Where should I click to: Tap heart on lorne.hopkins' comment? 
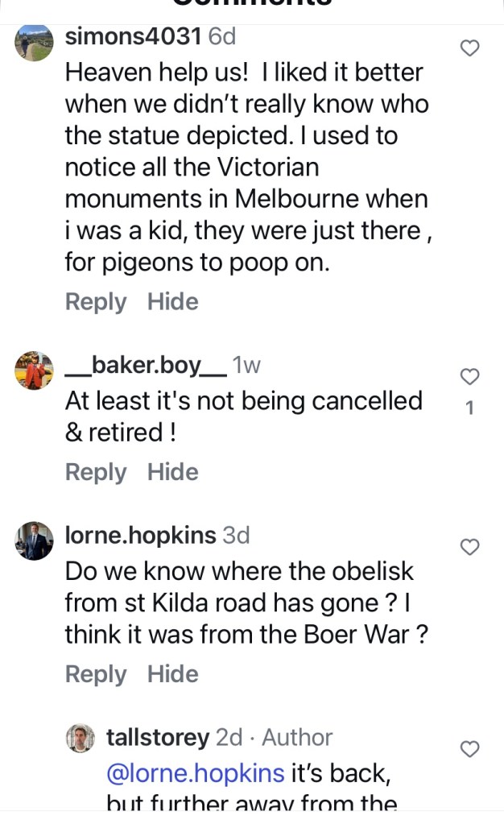(469, 548)
